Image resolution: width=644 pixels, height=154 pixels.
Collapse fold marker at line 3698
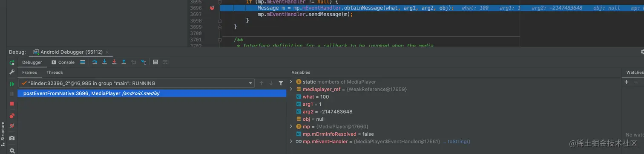(x=220, y=20)
